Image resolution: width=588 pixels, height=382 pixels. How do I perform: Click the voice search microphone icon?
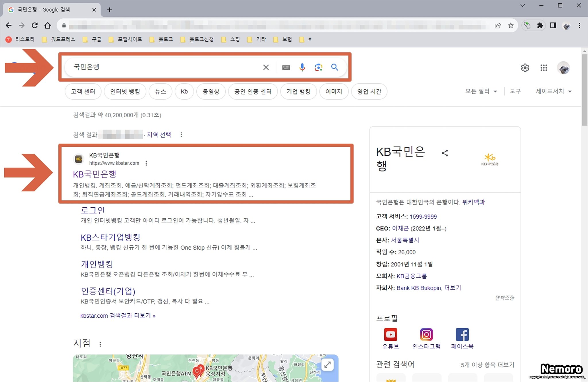[302, 67]
